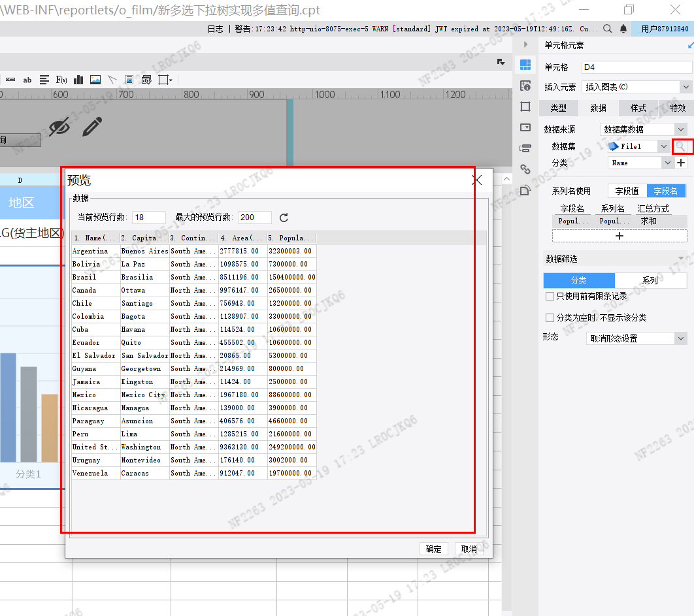Screen dimensions: 694x616
Task: Click the blue arrow icon beside 单元格元素 title
Action: pos(691,45)
